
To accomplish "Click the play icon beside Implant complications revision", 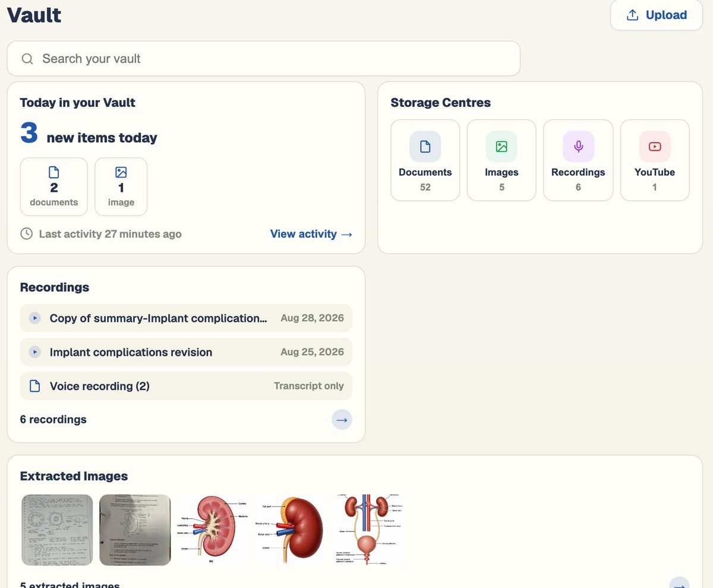I will [35, 352].
